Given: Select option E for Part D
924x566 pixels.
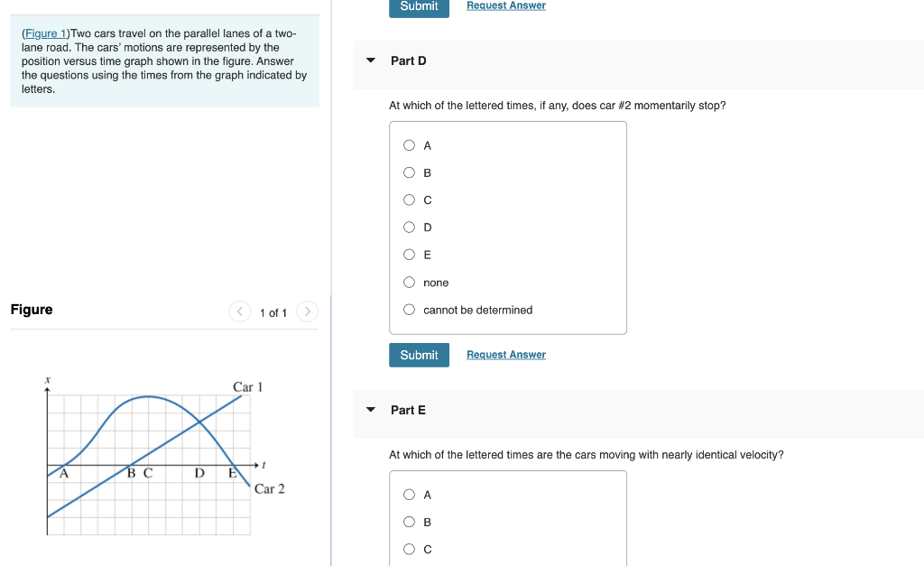Looking at the screenshot, I should tap(409, 254).
